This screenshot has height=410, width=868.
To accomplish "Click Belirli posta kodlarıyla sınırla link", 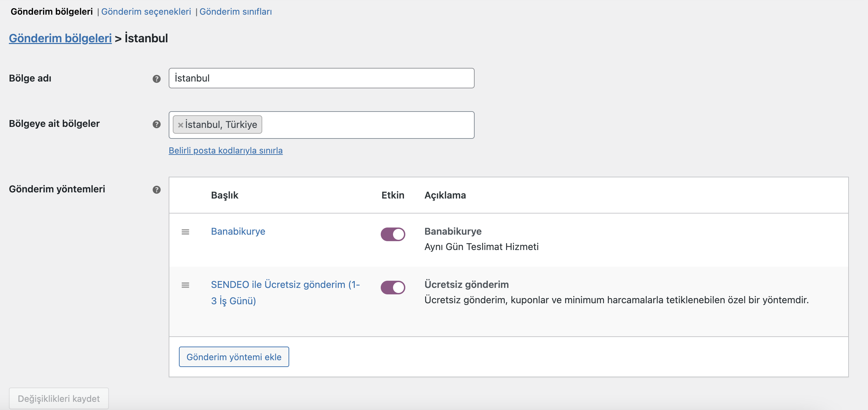I will (226, 150).
